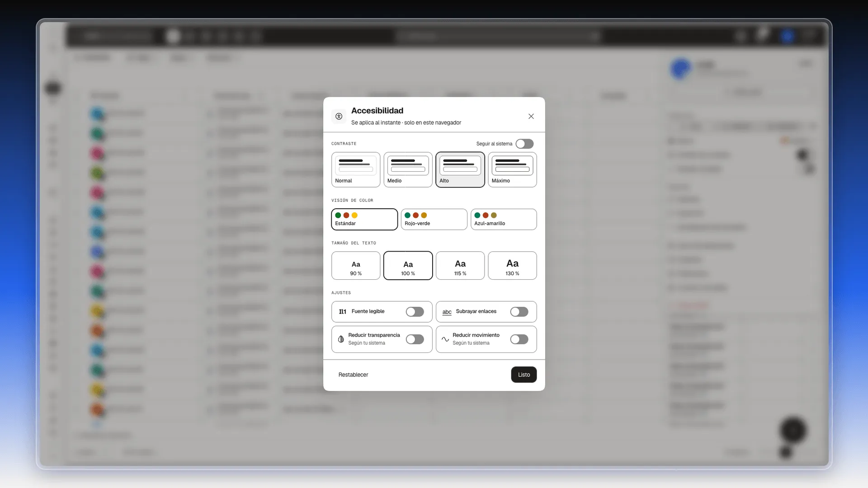Toggle Seguir al sistema switch
The width and height of the screenshot is (868, 488).
point(524,144)
